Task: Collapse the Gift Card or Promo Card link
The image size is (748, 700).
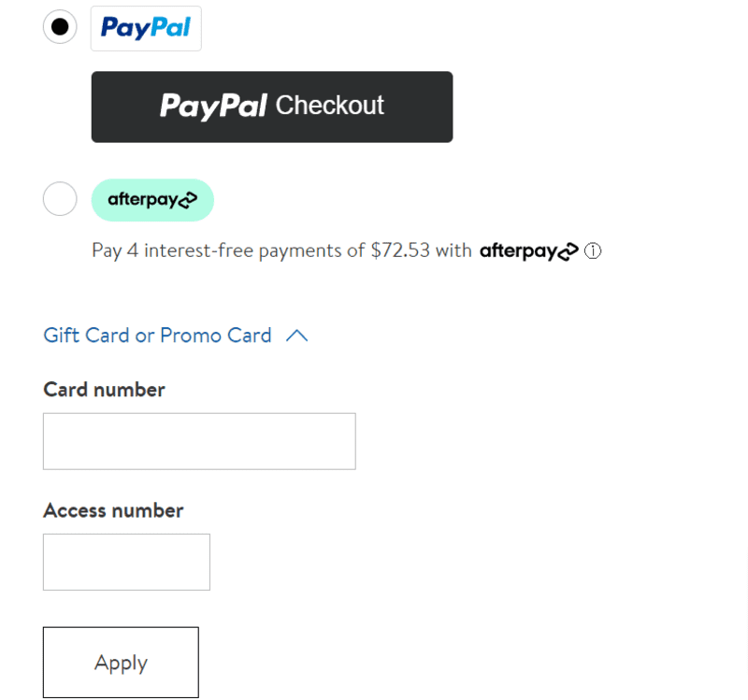Action: click(157, 336)
